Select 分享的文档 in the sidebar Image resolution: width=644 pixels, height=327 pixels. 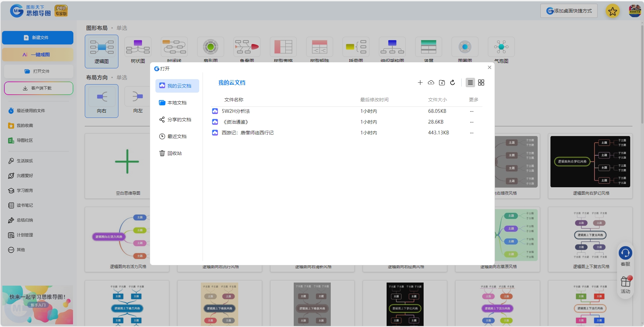click(177, 120)
